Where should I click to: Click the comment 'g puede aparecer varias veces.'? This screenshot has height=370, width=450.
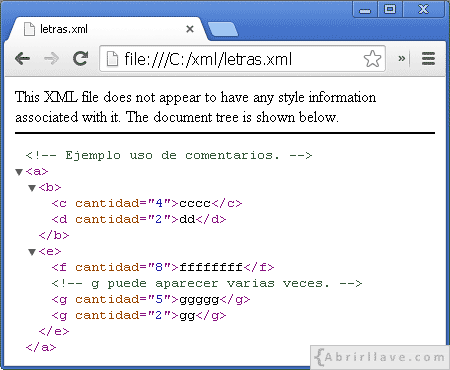coord(207,283)
